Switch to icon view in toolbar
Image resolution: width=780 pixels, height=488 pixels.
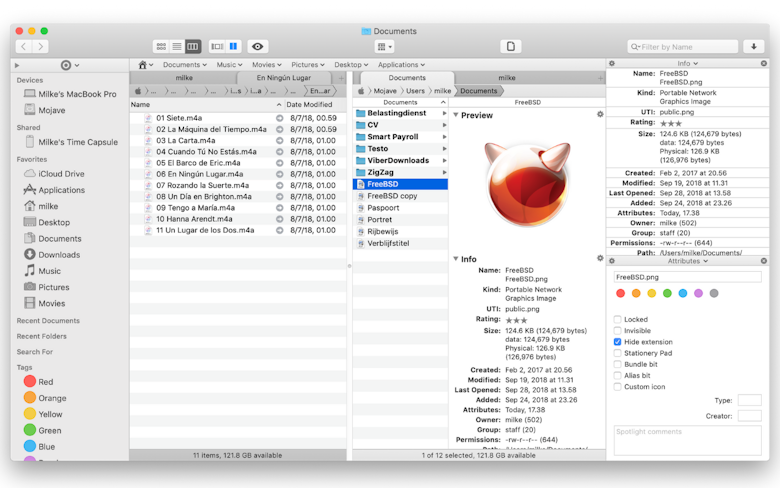coord(161,47)
